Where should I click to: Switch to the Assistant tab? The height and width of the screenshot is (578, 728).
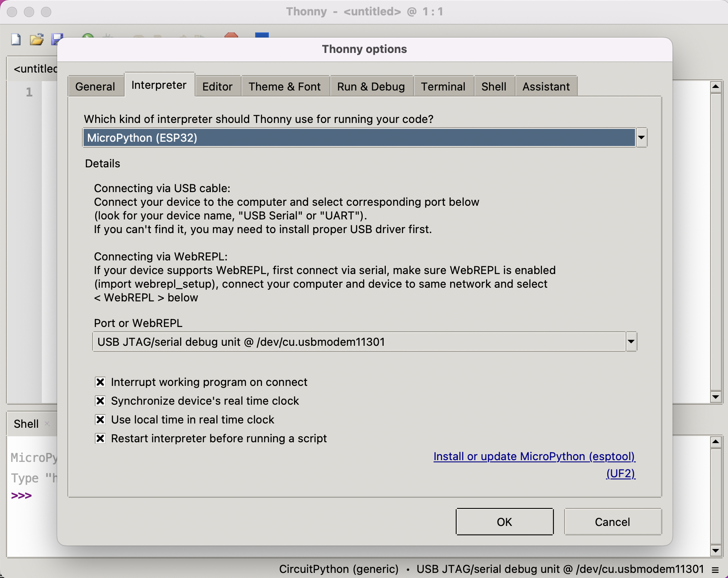546,87
